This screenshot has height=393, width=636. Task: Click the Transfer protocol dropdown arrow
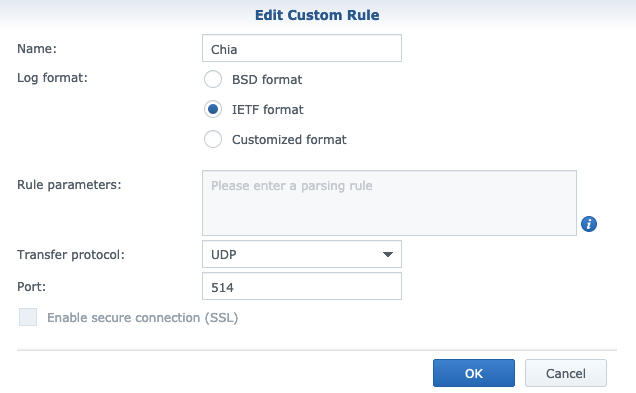[388, 255]
